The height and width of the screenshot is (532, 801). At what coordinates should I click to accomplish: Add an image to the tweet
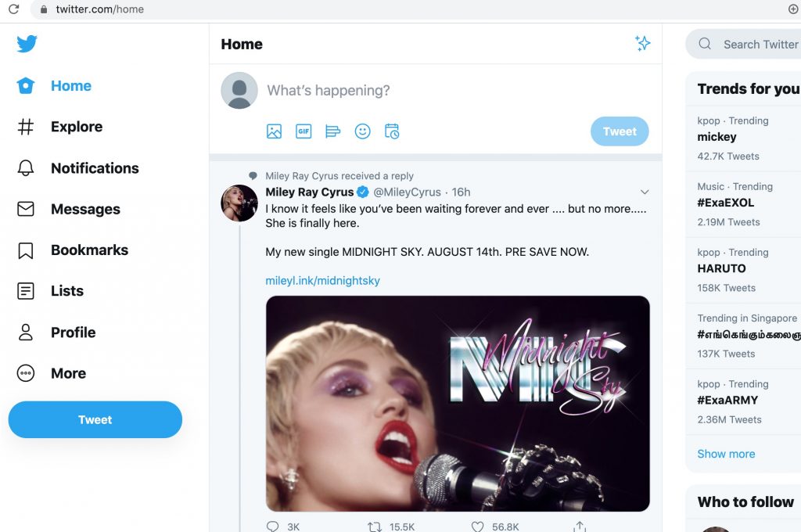(275, 131)
